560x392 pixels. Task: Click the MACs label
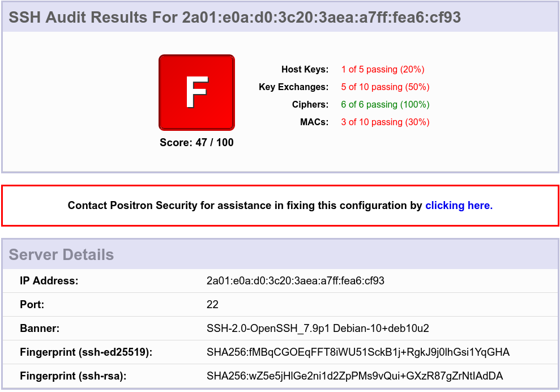point(314,122)
